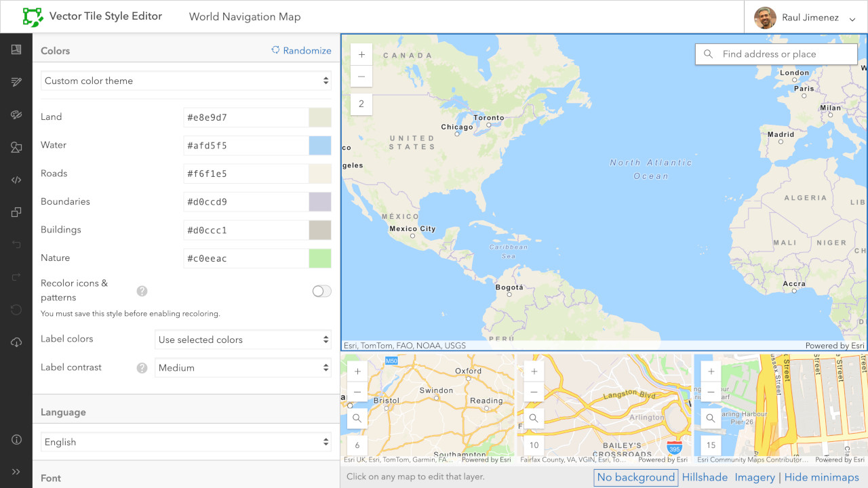Image resolution: width=868 pixels, height=488 pixels.
Task: Click Water hex value field #afd5f5
Action: [x=246, y=146]
